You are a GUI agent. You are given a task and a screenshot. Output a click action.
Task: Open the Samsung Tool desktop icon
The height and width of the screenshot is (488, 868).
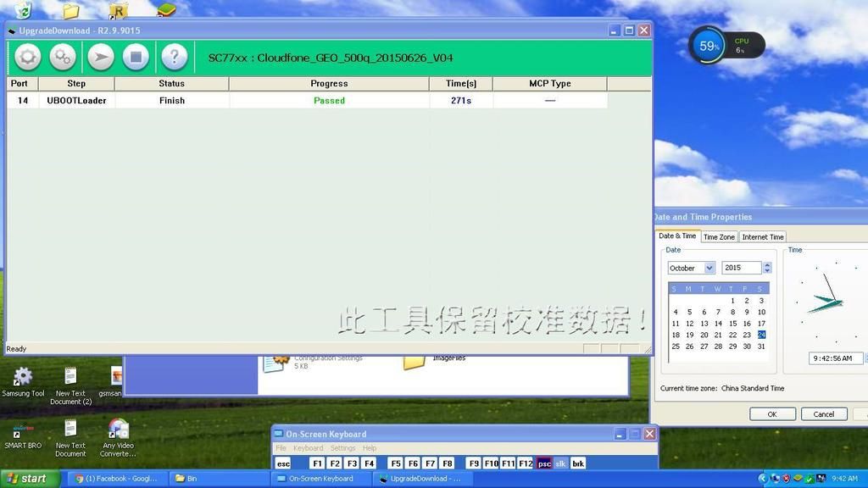[23, 378]
